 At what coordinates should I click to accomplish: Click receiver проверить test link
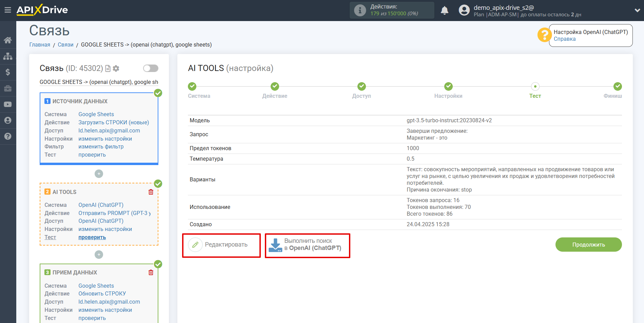click(92, 318)
